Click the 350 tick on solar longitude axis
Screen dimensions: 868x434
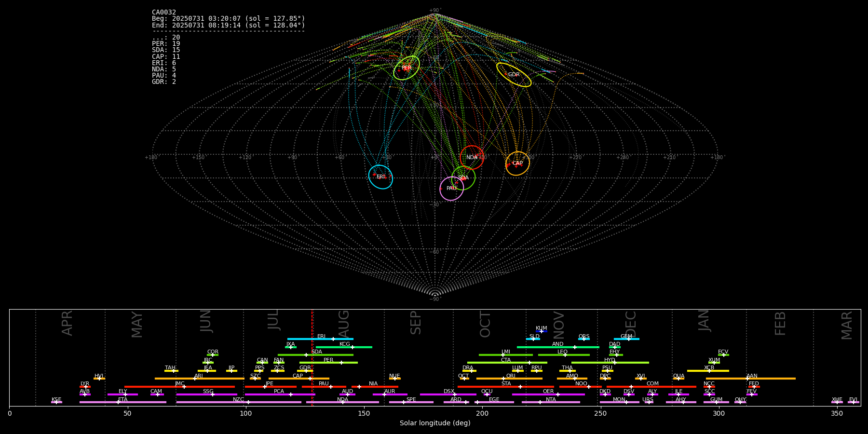click(x=837, y=413)
